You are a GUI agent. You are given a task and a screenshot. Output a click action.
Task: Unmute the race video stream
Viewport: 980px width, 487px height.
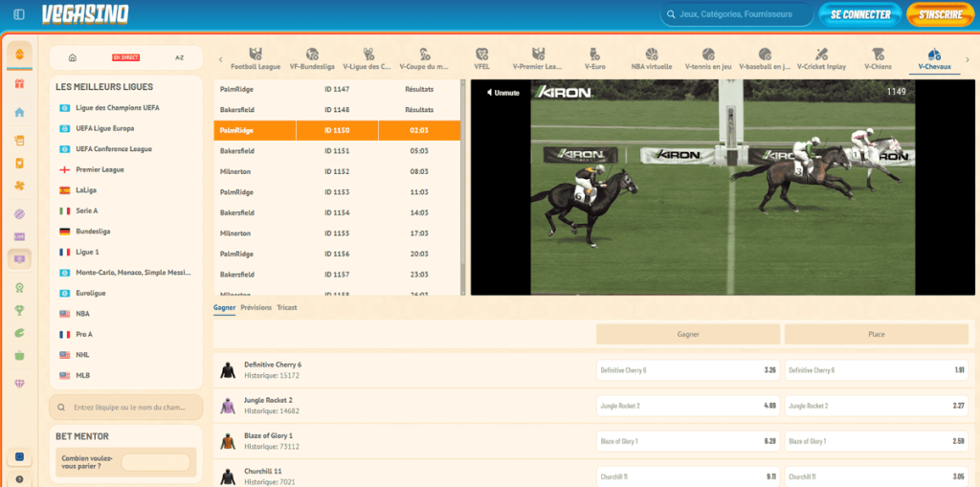[x=503, y=93]
